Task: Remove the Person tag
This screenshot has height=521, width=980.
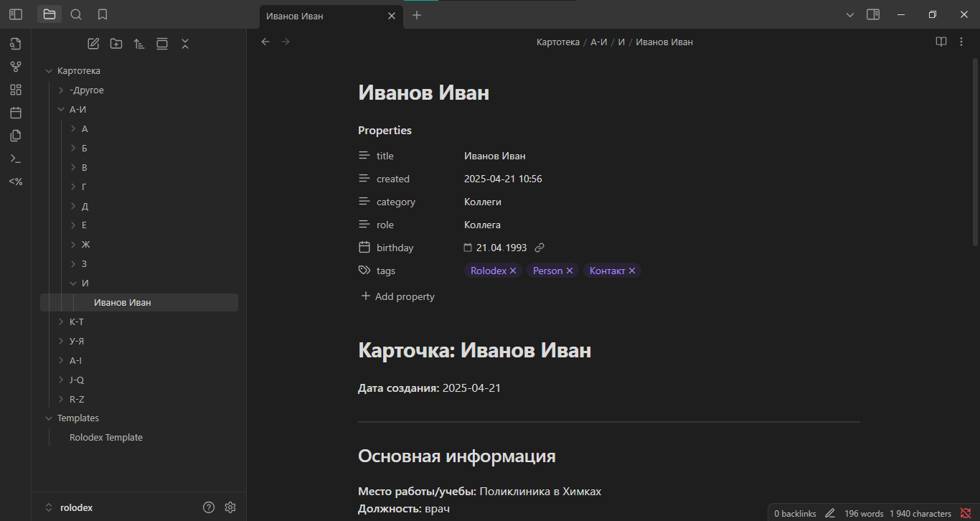Action: 570,271
